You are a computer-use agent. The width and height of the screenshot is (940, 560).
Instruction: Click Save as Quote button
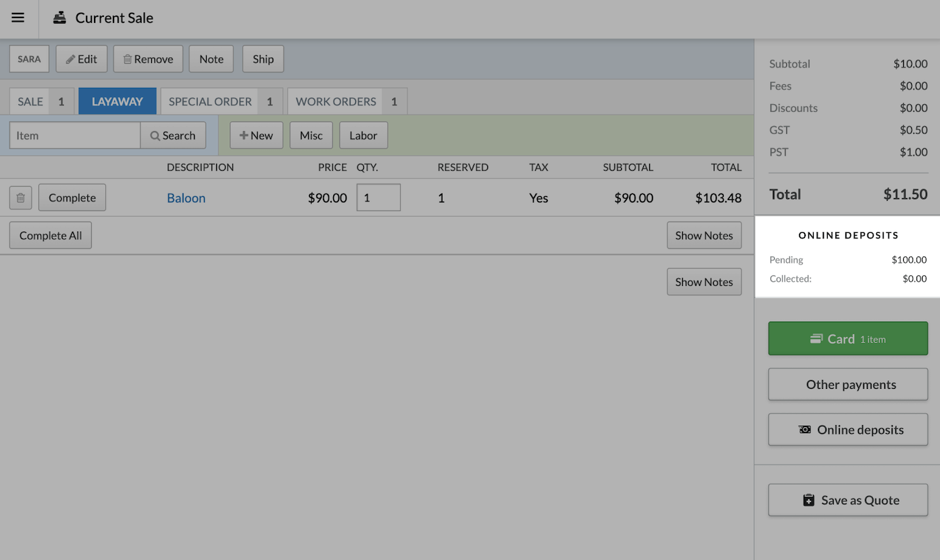pyautogui.click(x=847, y=500)
